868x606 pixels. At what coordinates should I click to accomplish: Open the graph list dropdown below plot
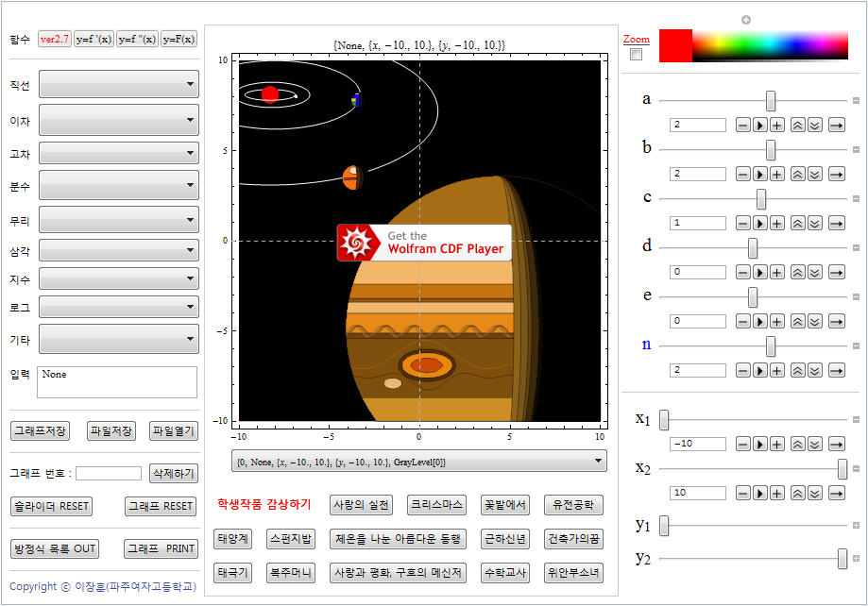pyautogui.click(x=419, y=461)
